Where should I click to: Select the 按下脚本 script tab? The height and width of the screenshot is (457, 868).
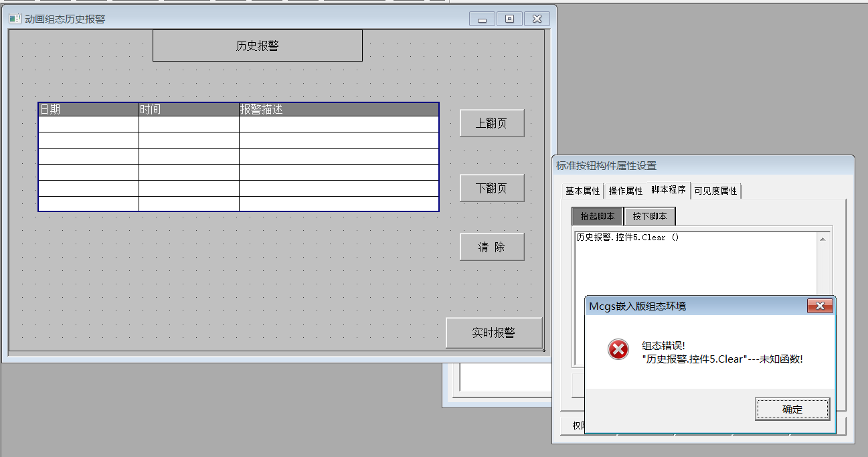(x=650, y=216)
